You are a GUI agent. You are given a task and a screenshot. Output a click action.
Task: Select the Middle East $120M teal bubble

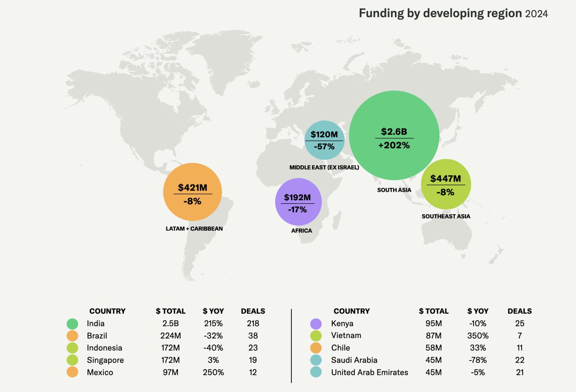324,140
